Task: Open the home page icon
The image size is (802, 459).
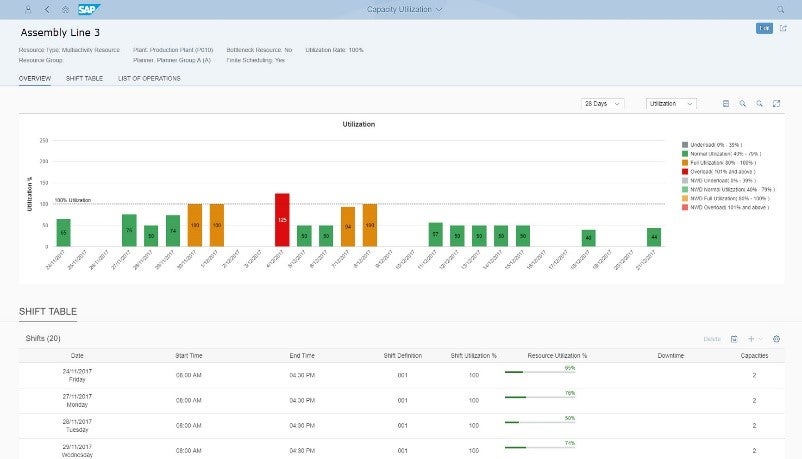Action: tap(65, 9)
